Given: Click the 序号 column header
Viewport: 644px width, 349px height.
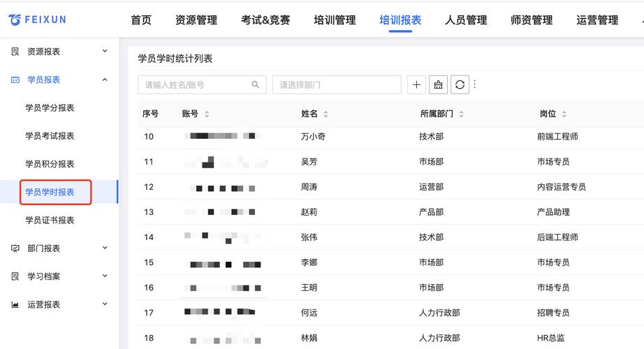Looking at the screenshot, I should pos(150,114).
